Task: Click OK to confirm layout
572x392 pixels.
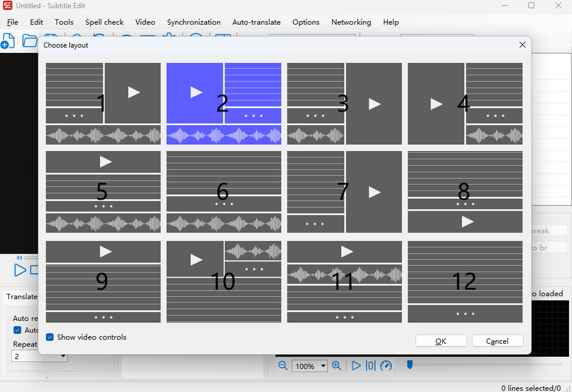Action: [441, 341]
